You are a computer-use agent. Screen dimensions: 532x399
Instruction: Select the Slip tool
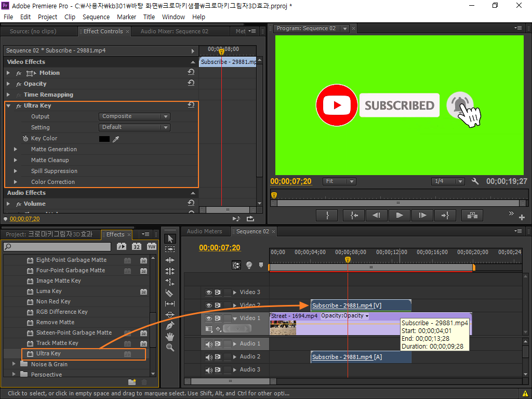point(170,303)
